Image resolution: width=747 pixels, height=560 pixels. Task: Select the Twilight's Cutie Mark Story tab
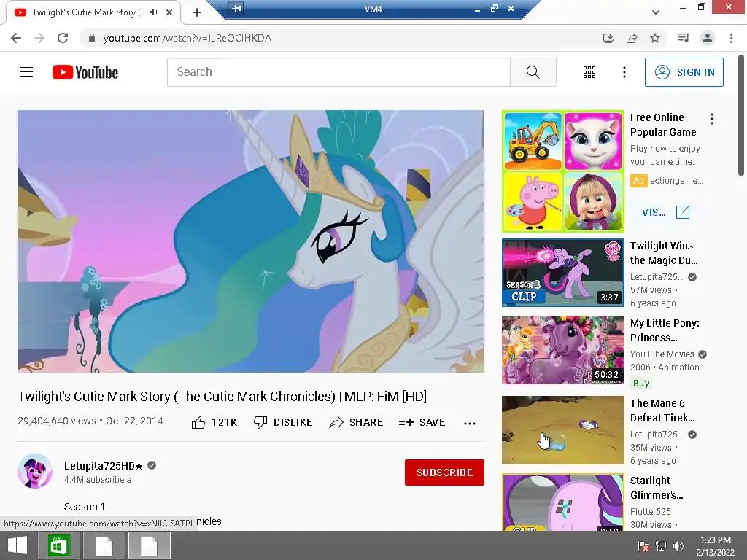93,12
